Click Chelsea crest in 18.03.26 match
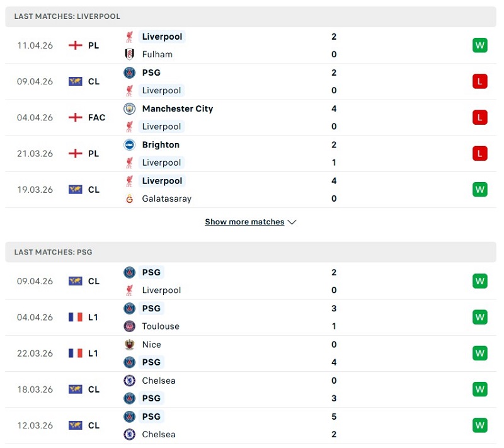The height and width of the screenshot is (448, 504). click(130, 381)
